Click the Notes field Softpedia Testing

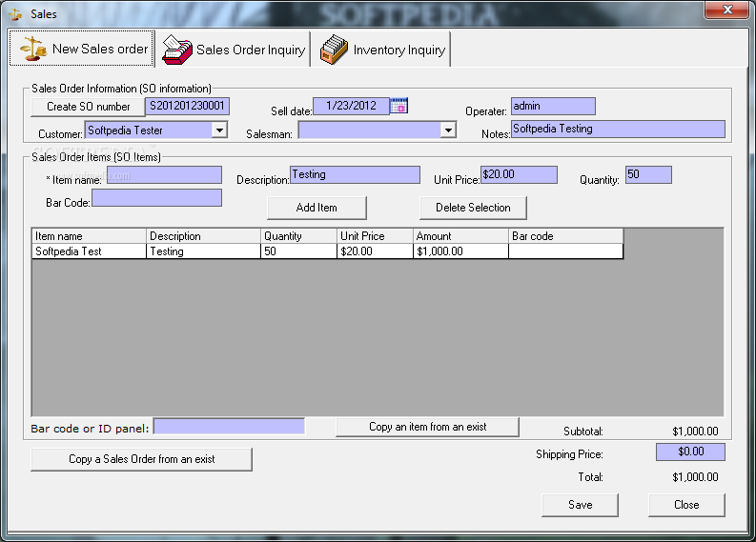pos(618,129)
